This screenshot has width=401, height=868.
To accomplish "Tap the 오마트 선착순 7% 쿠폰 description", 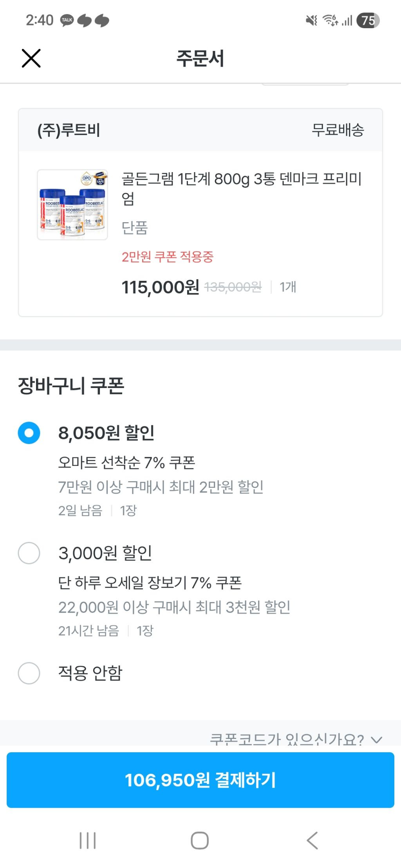I will pos(126,462).
